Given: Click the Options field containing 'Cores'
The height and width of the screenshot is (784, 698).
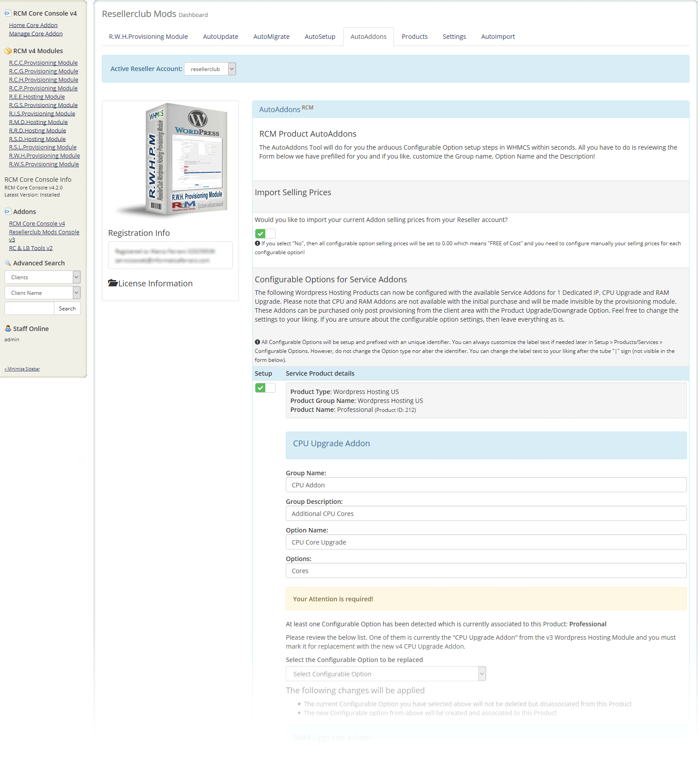Looking at the screenshot, I should click(486, 571).
